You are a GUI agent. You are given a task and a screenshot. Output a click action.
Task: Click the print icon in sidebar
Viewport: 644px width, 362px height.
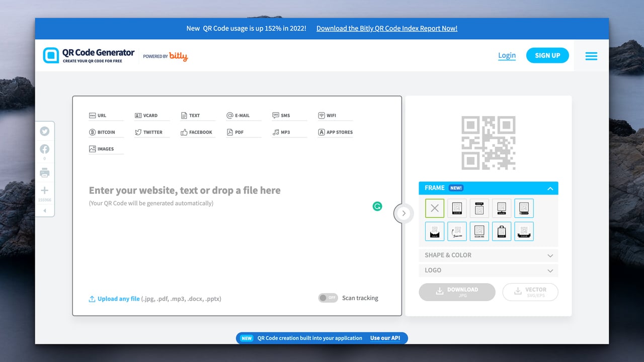pos(45,173)
